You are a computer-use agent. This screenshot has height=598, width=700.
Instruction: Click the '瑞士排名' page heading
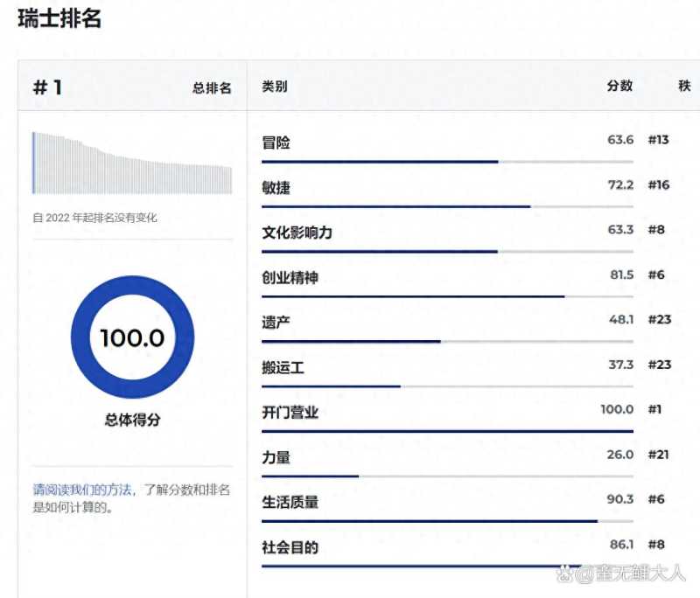[59, 18]
